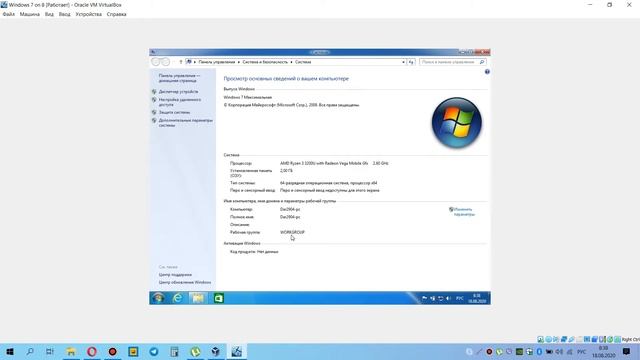Open Диспетчер устройств link
Image resolution: width=640 pixels, height=360 pixels.
[x=178, y=92]
